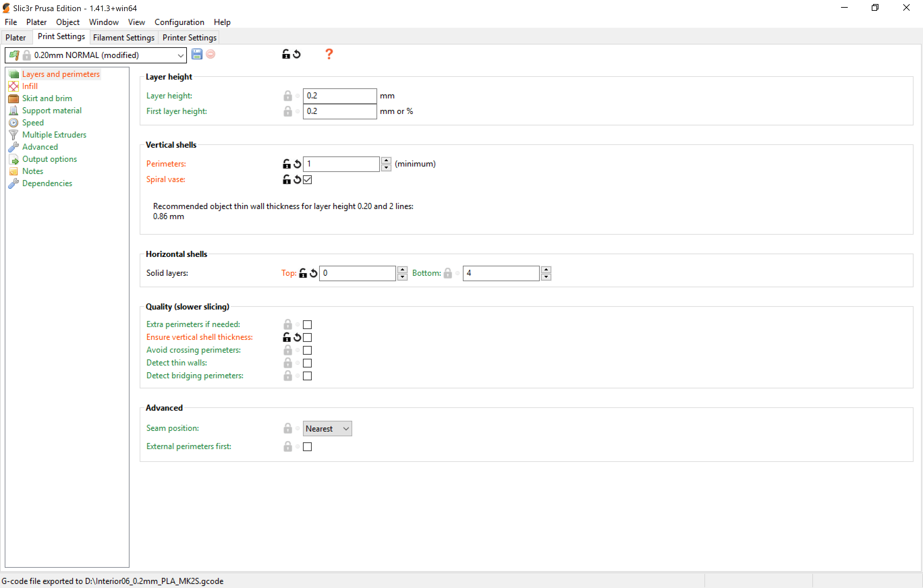Click the reset arrow next to Perimeters

point(298,164)
